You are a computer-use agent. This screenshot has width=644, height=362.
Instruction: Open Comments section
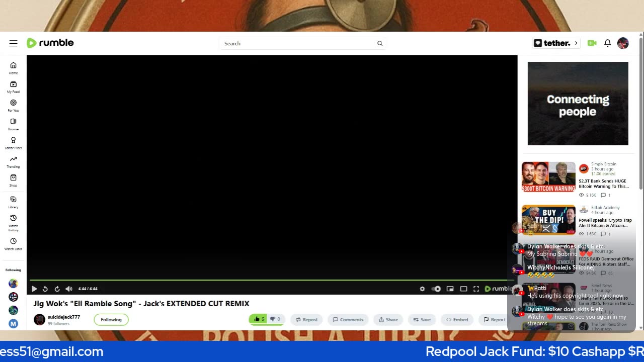(348, 319)
